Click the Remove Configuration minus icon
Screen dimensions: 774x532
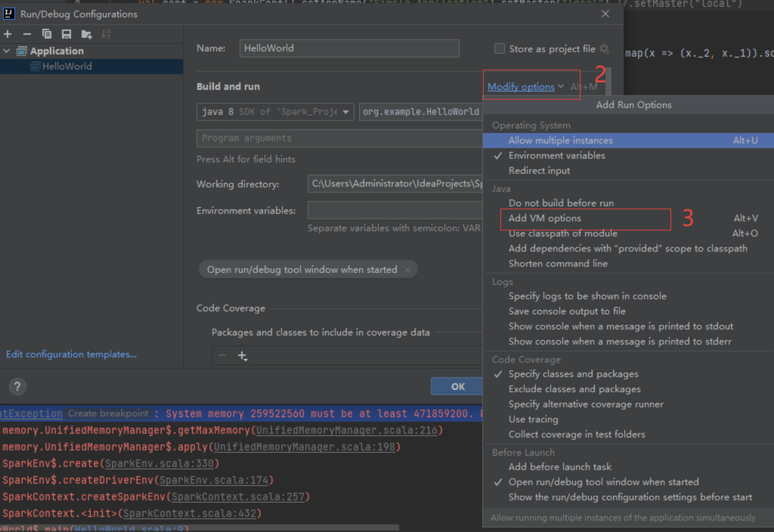coord(27,34)
